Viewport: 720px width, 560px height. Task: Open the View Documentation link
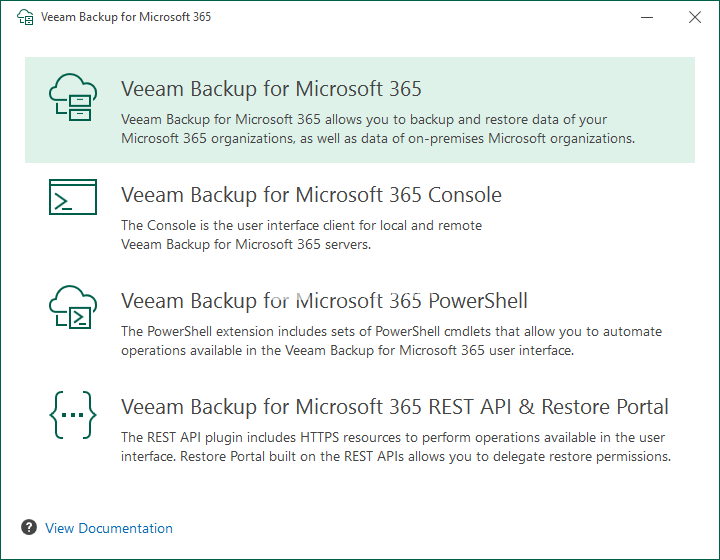[109, 528]
